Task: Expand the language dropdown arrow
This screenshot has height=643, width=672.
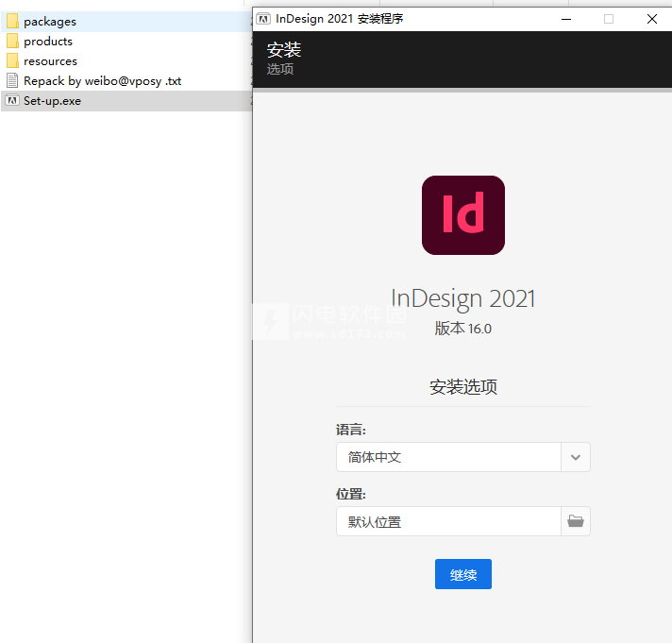Action: click(576, 457)
